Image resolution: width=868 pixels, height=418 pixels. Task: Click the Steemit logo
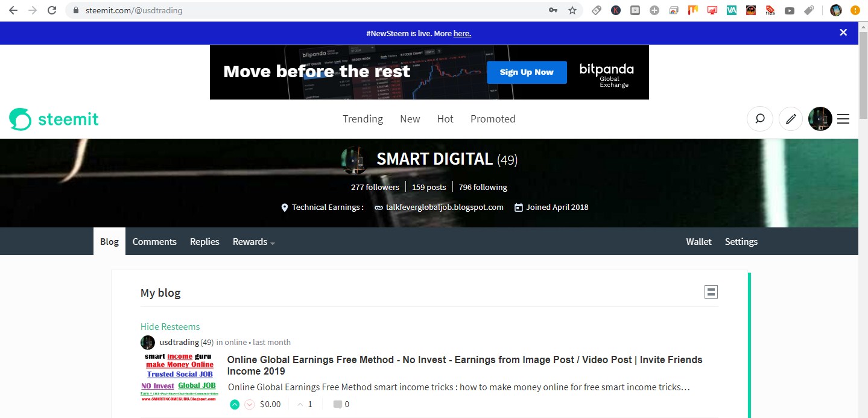pyautogui.click(x=54, y=119)
